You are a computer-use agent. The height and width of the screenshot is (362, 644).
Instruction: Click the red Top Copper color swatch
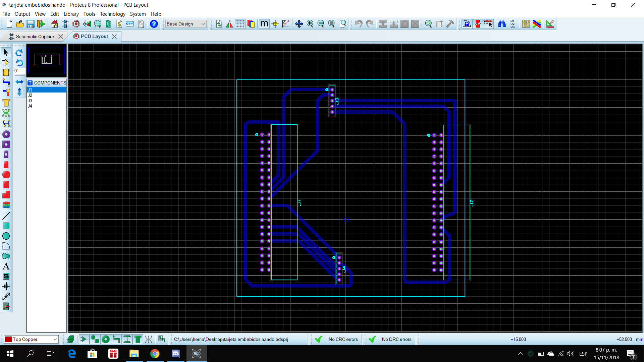[8, 339]
